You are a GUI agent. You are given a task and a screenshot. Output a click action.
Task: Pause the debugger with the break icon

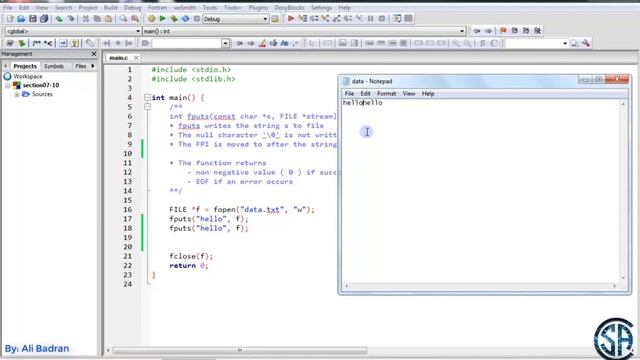click(x=371, y=19)
